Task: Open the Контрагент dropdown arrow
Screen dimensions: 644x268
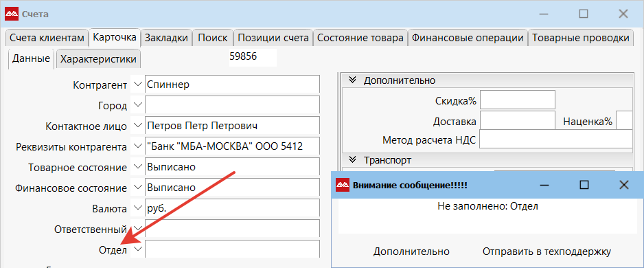Action: [x=137, y=85]
